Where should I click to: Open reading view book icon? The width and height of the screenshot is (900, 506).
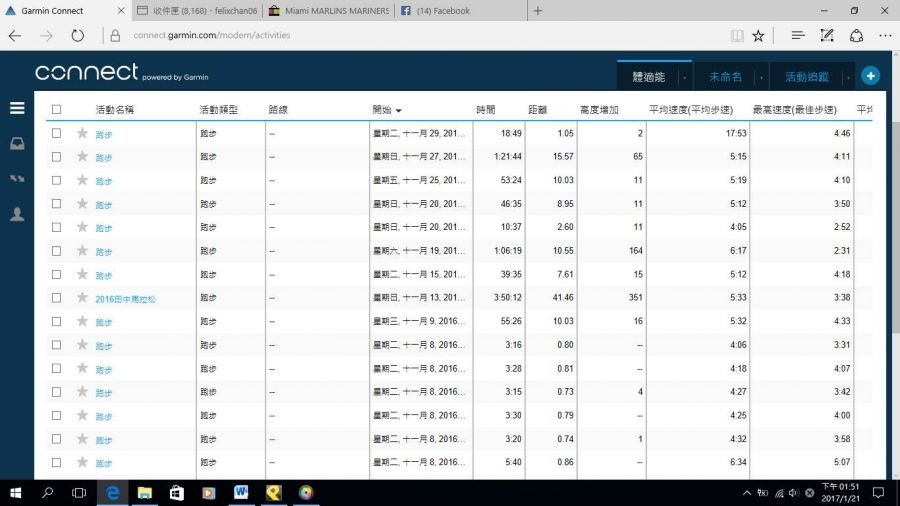(x=737, y=36)
